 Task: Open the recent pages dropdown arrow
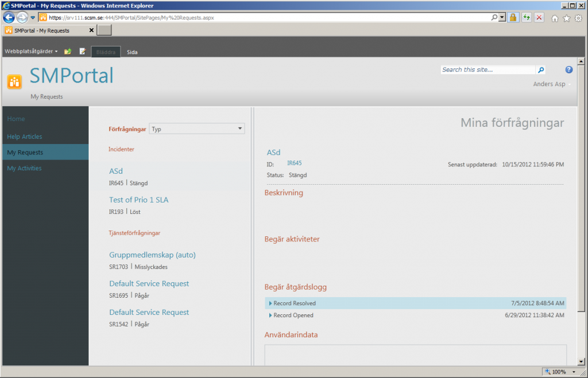click(33, 17)
